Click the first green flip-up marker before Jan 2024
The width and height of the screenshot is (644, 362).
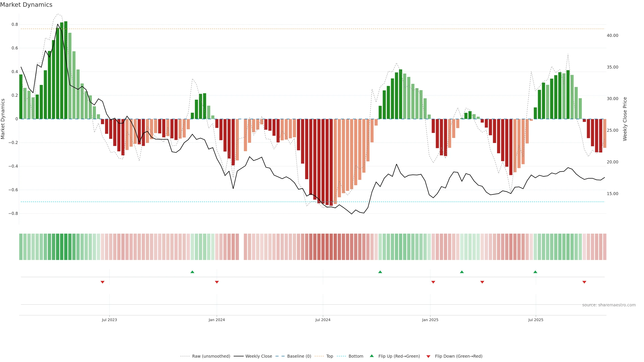(x=192, y=272)
